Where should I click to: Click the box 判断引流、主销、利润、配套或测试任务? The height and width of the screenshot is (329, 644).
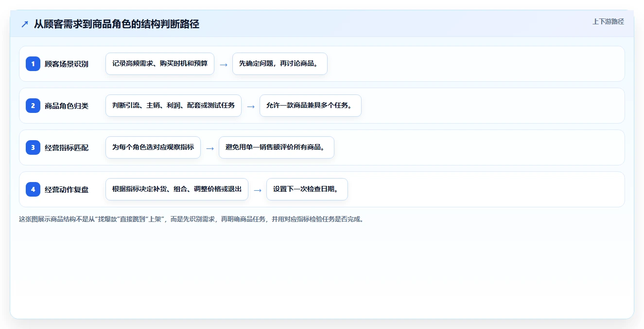pyautogui.click(x=174, y=106)
